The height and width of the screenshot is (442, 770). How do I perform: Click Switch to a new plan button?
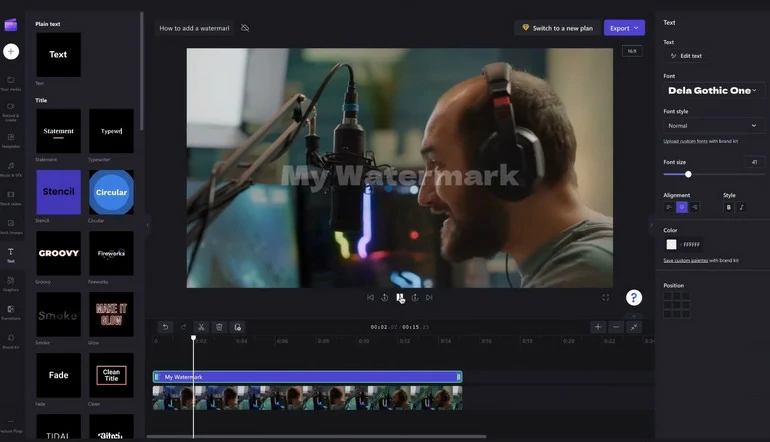555,28
